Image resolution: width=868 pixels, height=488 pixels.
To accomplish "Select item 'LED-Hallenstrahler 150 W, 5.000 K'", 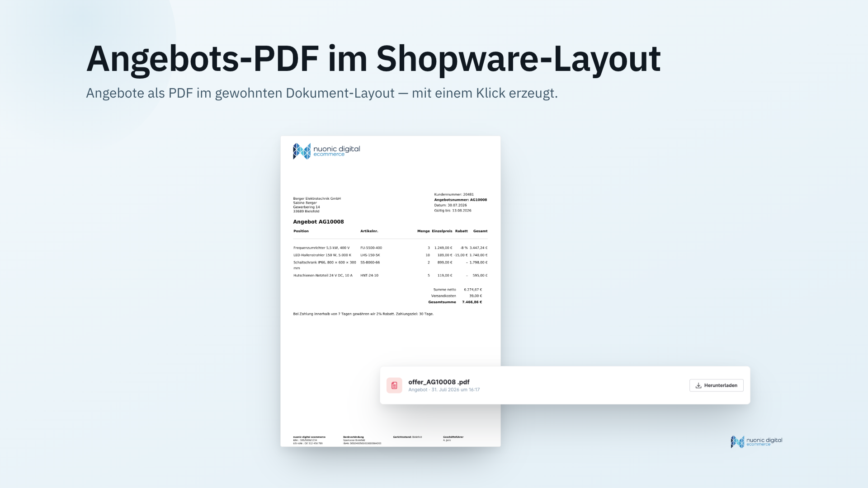I will [x=322, y=255].
